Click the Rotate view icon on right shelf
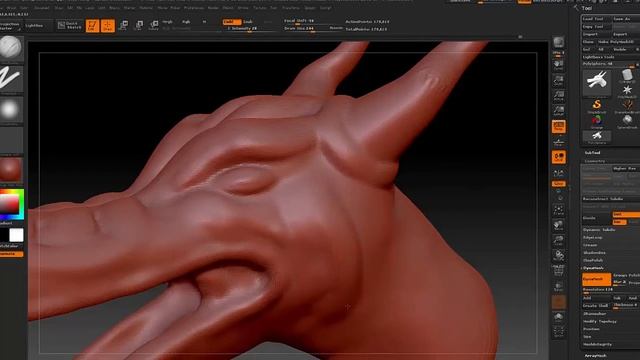Screen dimensions: 640x360 click(558, 256)
